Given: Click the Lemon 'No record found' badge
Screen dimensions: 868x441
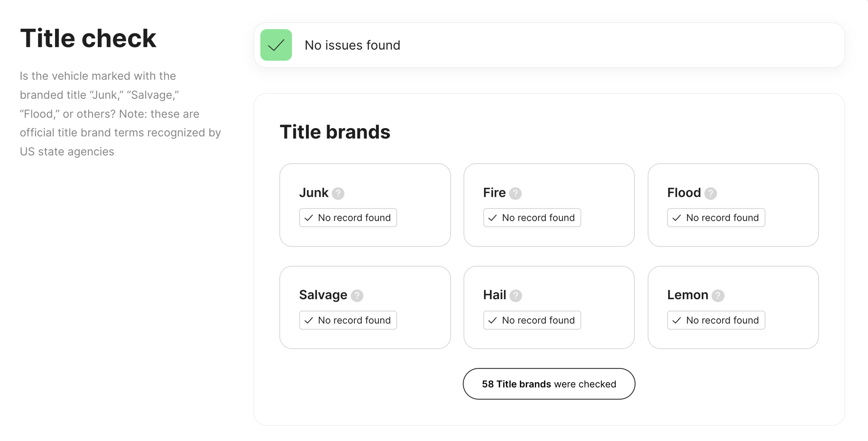Looking at the screenshot, I should point(716,320).
